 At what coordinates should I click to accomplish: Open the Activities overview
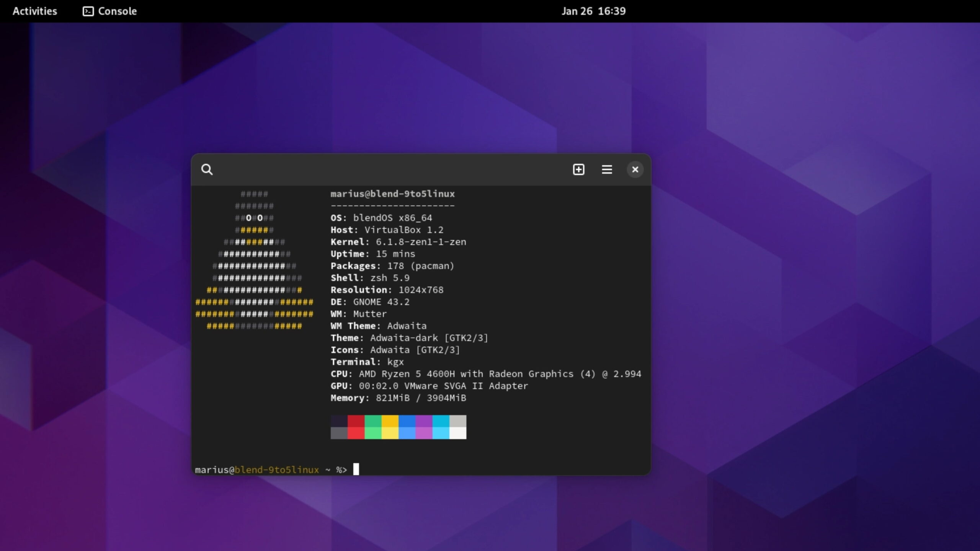point(35,11)
